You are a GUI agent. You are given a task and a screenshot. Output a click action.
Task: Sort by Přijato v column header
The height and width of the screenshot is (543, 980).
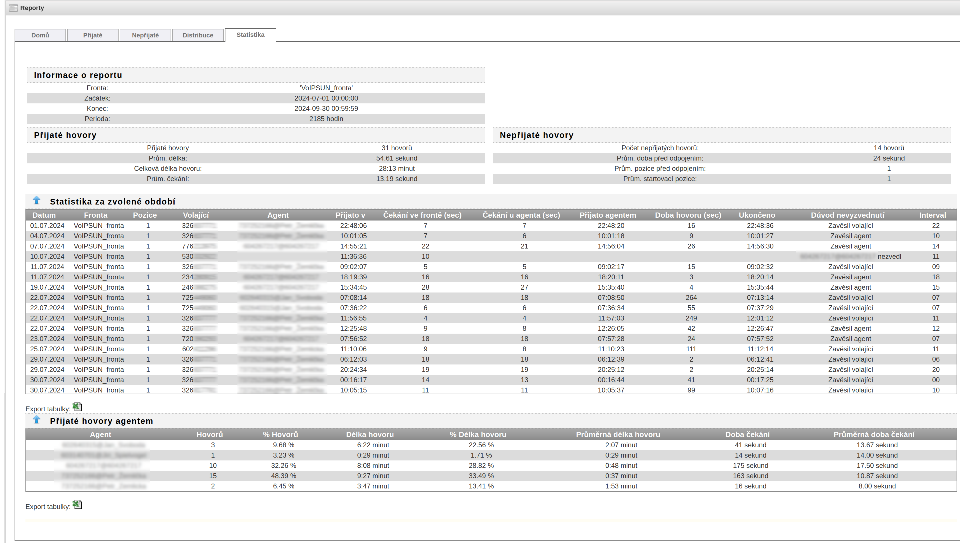[x=350, y=215]
